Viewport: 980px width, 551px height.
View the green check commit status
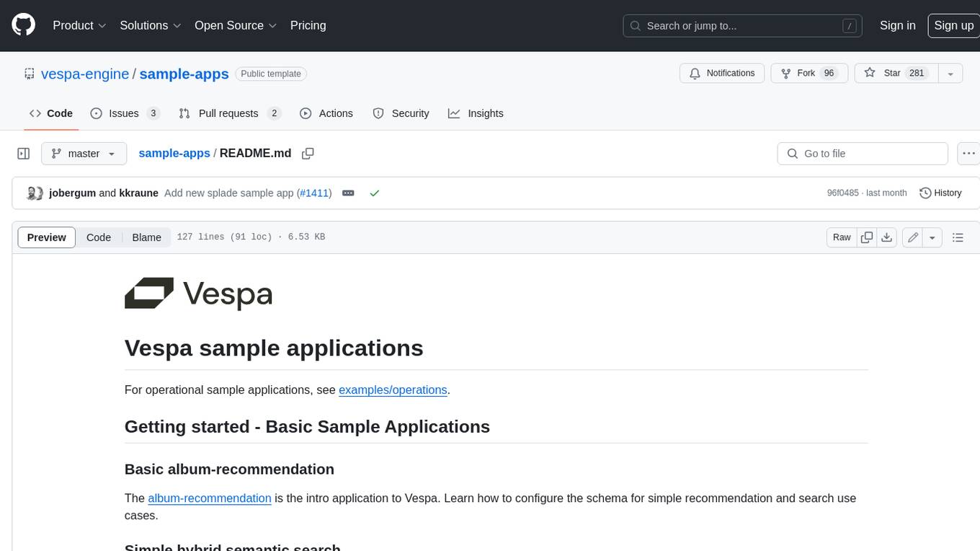tap(374, 193)
